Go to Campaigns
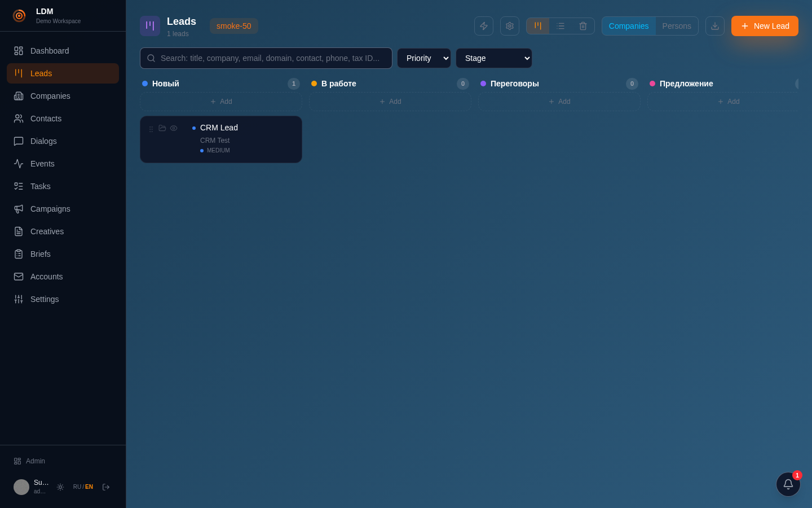812x508 pixels. pyautogui.click(x=63, y=209)
